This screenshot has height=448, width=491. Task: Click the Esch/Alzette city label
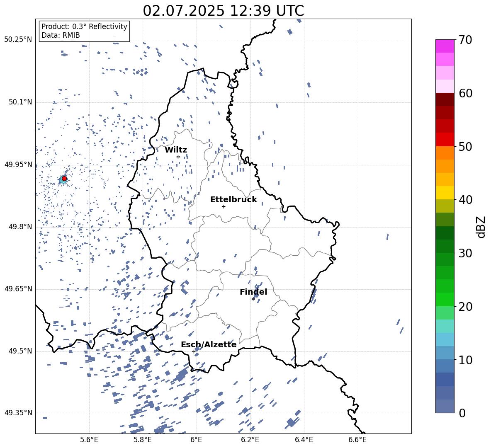click(209, 344)
